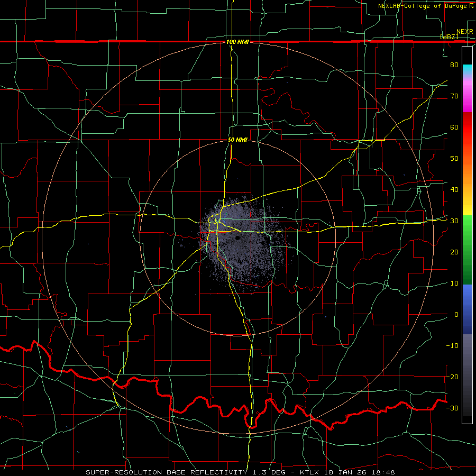Screen dimensions: 476x476
Task: Select the 60 value on the dBZ scale
Action: click(454, 127)
